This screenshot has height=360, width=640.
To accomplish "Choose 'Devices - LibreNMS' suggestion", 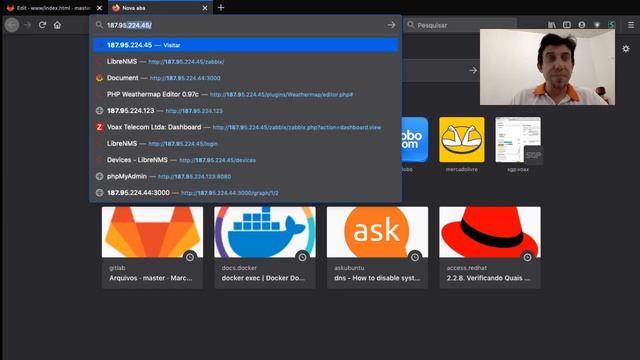I will 245,160.
